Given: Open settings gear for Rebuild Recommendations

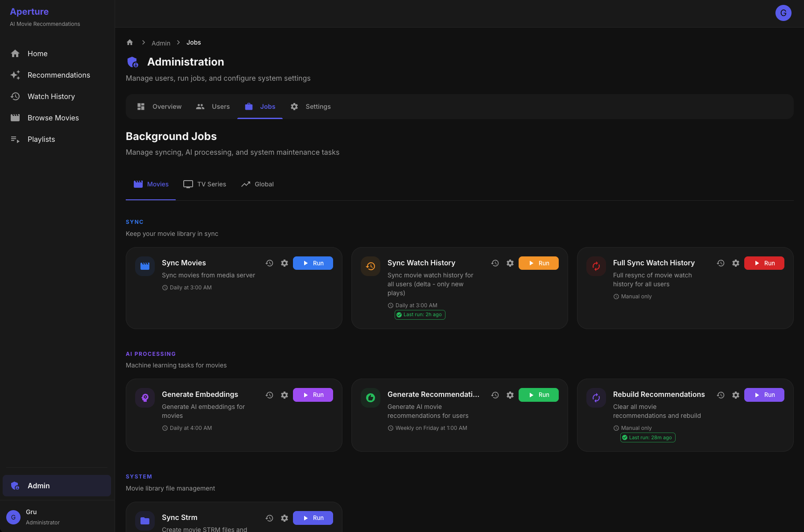Looking at the screenshot, I should click(736, 395).
